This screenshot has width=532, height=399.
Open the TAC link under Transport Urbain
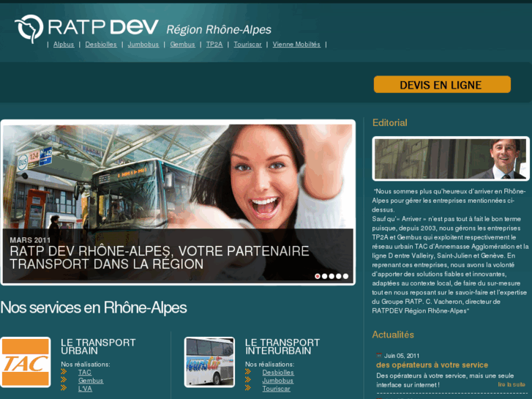[84, 373]
